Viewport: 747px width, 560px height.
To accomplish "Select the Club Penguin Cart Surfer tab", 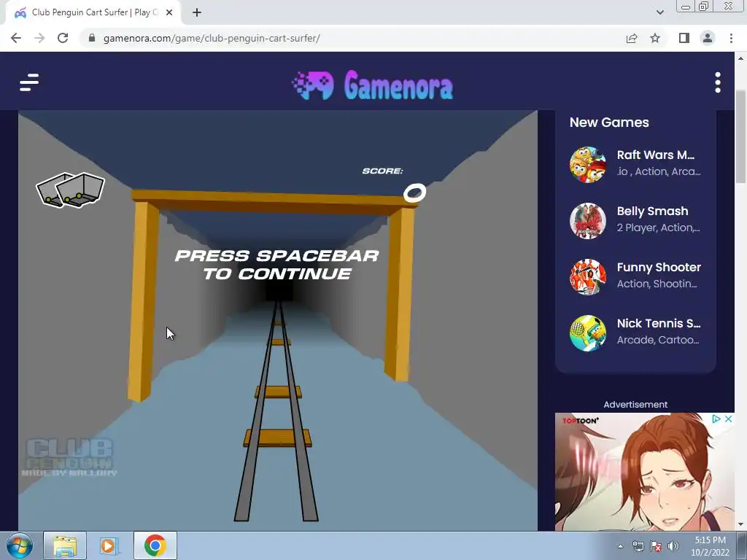I will [93, 12].
